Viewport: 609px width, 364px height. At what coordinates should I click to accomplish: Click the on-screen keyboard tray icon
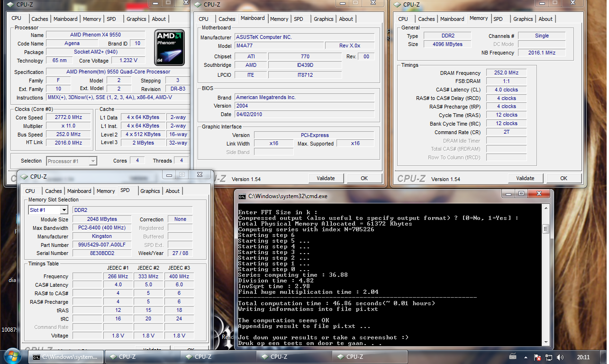pos(513,357)
